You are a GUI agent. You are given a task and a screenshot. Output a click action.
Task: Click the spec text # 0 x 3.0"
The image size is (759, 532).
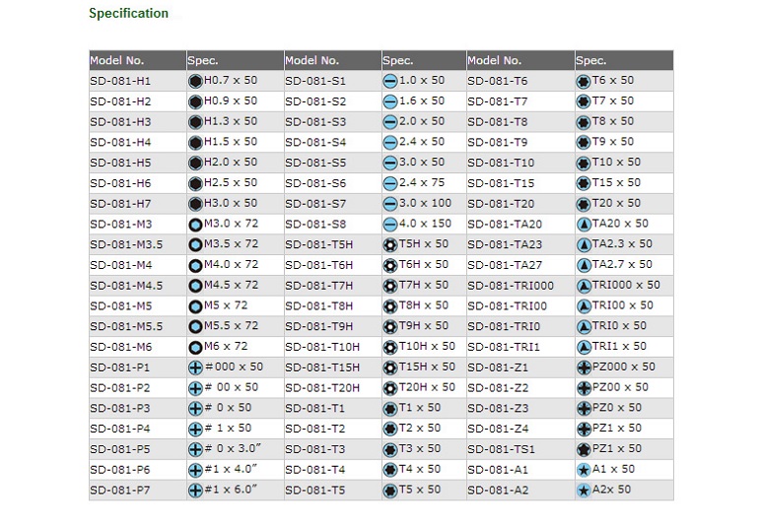tap(233, 449)
